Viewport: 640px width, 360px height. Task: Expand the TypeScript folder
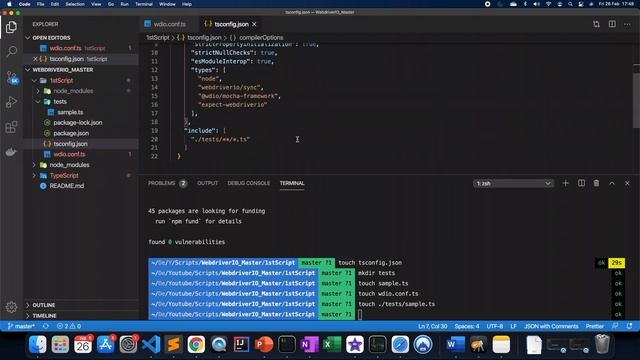click(x=64, y=176)
